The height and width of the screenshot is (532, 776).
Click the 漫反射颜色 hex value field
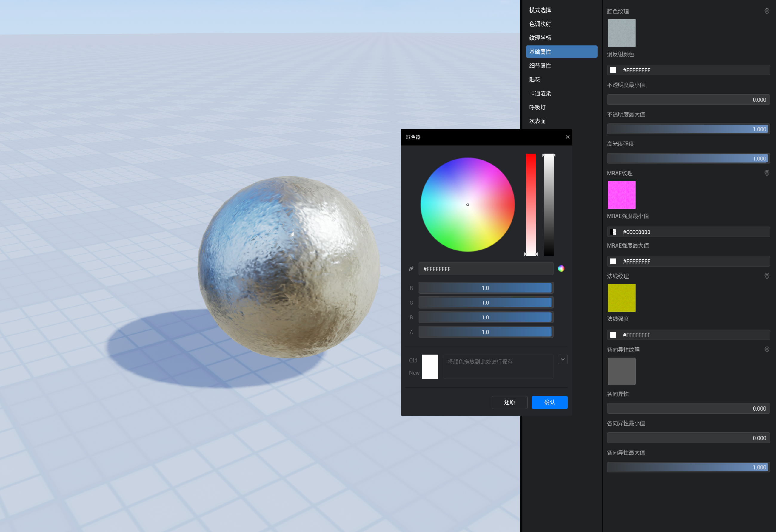tap(688, 70)
